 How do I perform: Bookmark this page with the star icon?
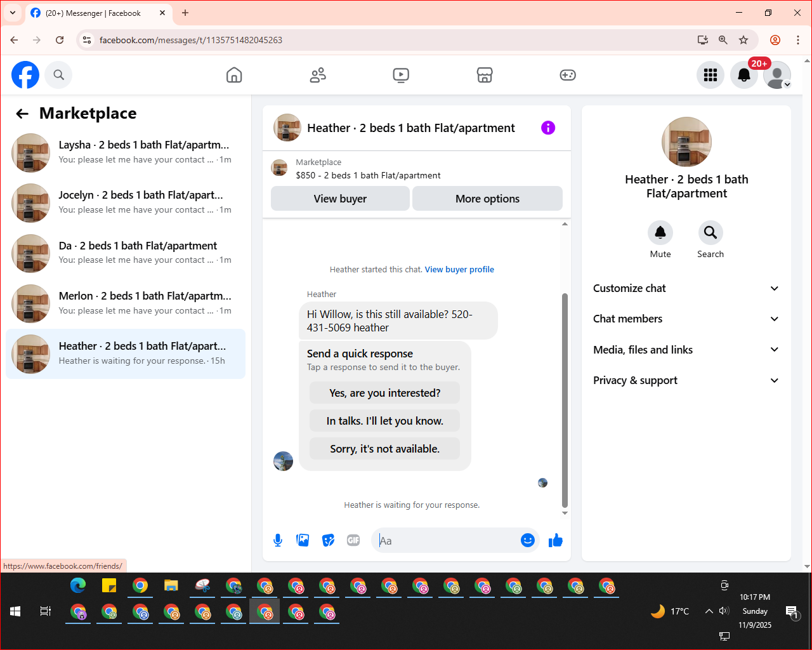(743, 40)
